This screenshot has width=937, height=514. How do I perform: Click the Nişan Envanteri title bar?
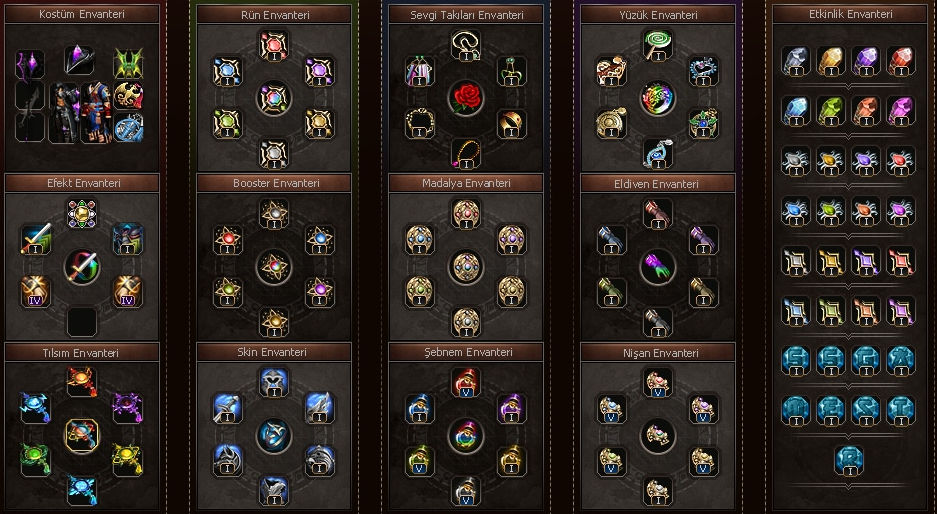(658, 353)
